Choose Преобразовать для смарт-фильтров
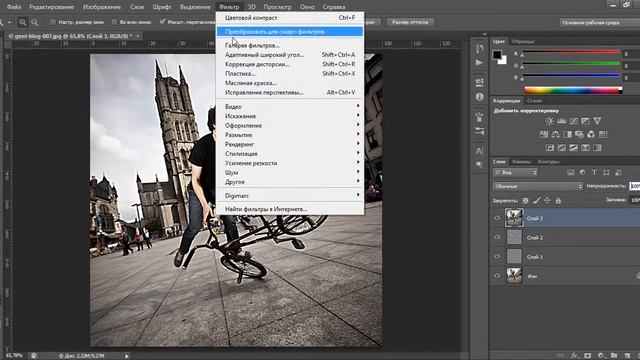The width and height of the screenshot is (640, 360). click(290, 31)
